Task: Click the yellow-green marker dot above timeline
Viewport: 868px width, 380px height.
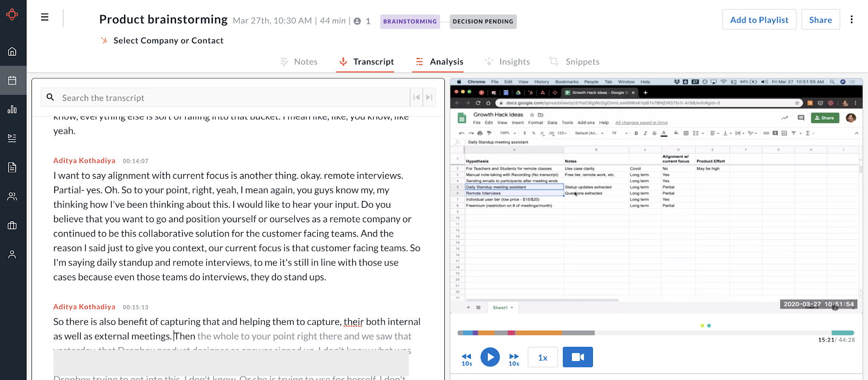Action: pyautogui.click(x=702, y=326)
